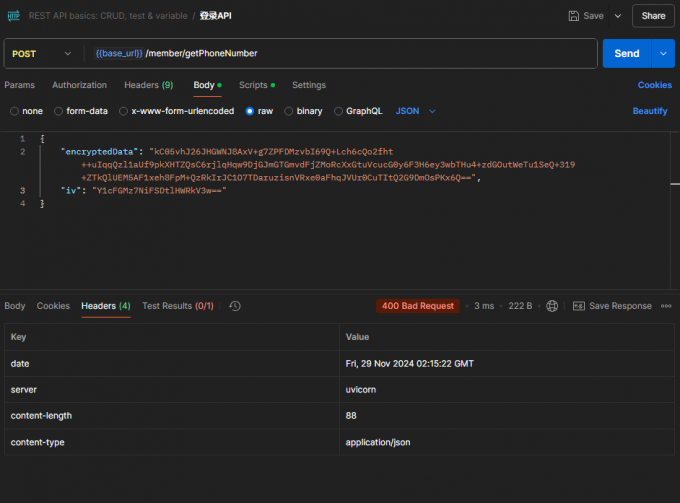
Task: Click the Save Response button
Action: [x=612, y=306]
